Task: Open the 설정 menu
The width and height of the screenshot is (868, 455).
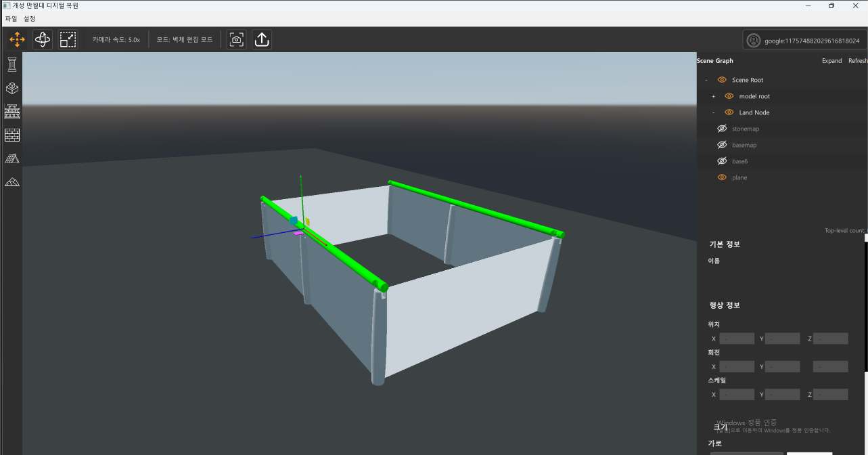Action: [30, 18]
